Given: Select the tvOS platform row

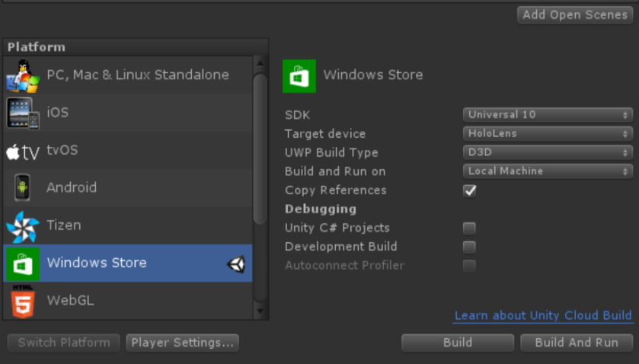Looking at the screenshot, I should tap(128, 151).
